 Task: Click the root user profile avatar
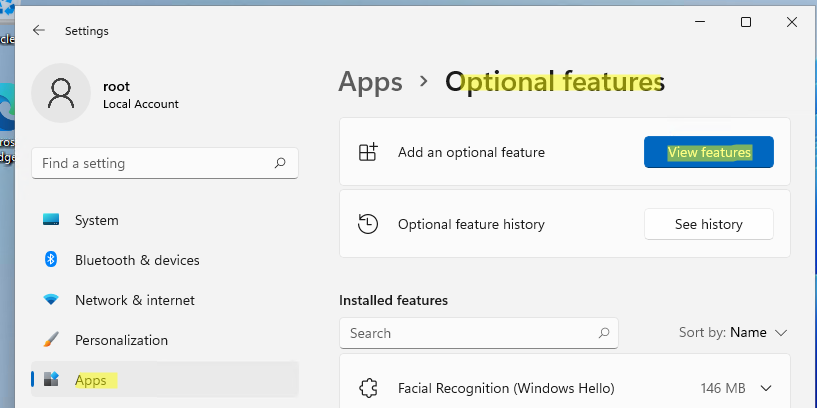[x=61, y=94]
